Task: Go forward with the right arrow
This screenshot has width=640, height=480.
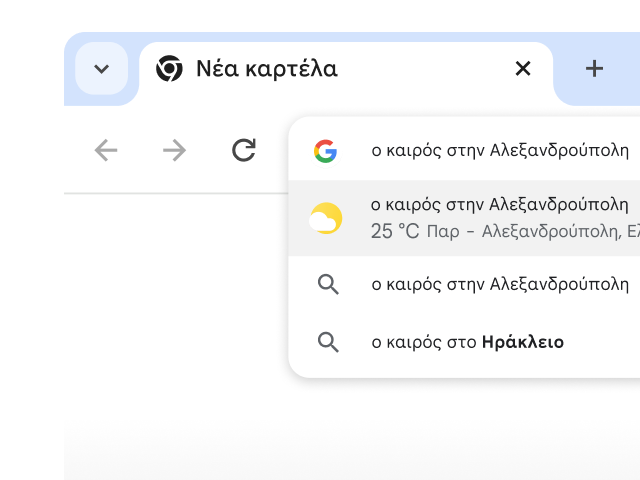Action: [x=175, y=151]
